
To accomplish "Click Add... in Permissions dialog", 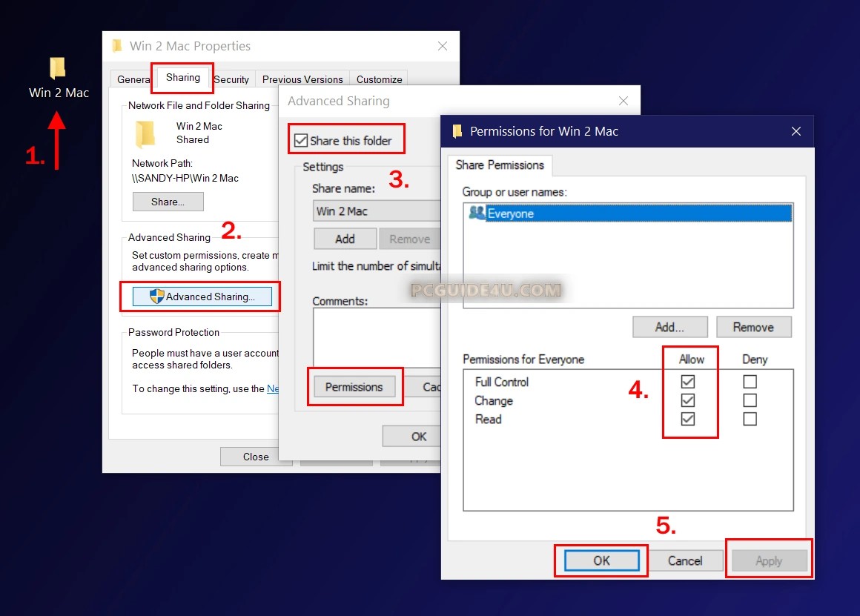I will click(669, 327).
